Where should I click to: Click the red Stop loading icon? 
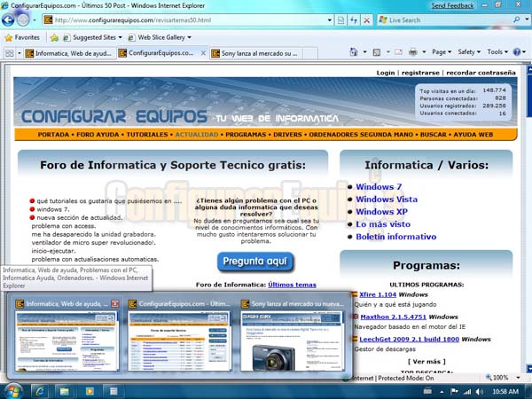[366, 20]
